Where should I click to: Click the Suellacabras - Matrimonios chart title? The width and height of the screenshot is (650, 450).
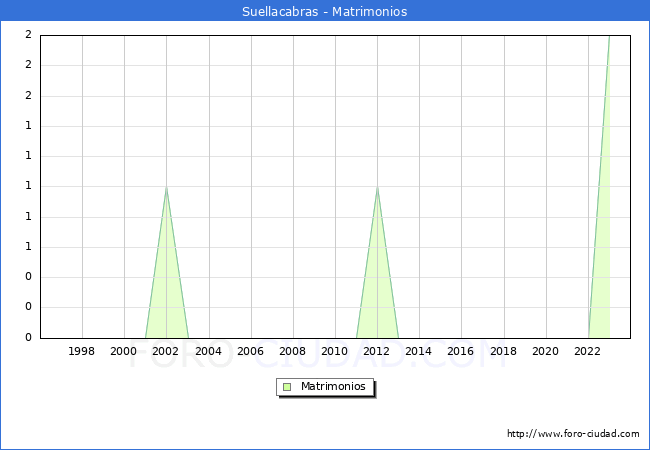coord(325,12)
